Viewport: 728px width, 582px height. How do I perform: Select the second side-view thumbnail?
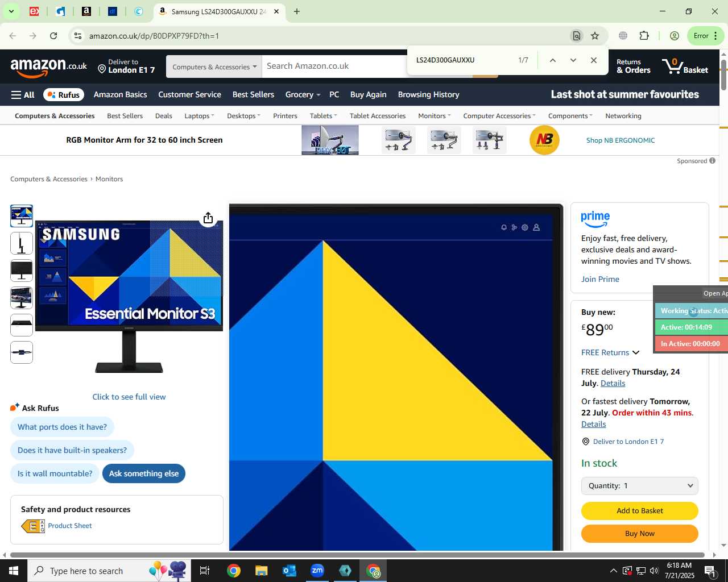[x=22, y=243]
